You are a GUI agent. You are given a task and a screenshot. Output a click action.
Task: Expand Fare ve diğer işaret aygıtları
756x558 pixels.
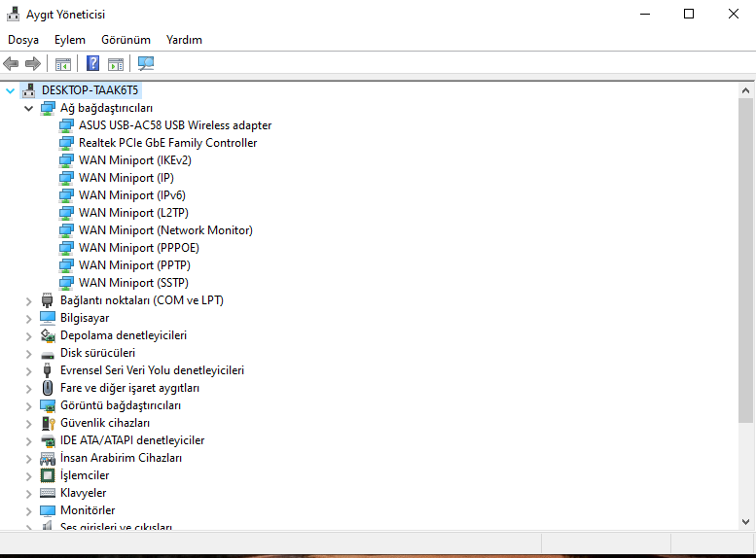[x=28, y=389]
